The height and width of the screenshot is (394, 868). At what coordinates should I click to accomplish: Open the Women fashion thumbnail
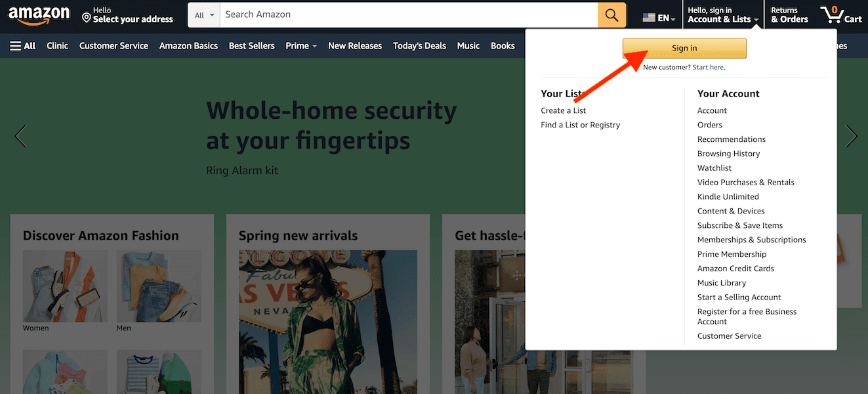65,291
